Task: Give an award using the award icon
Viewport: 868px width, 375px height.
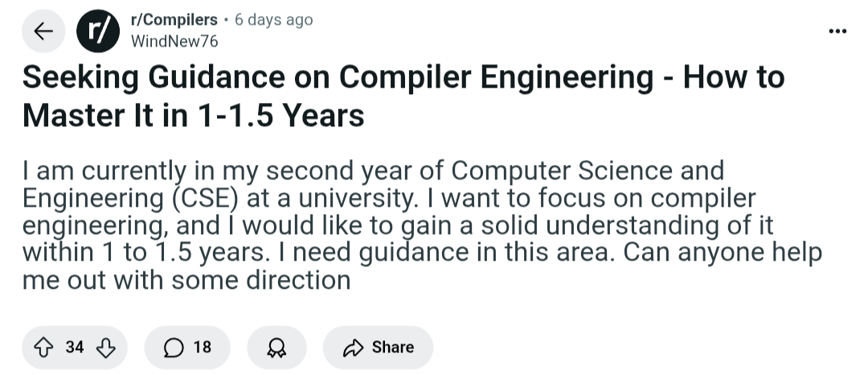Action: click(276, 348)
